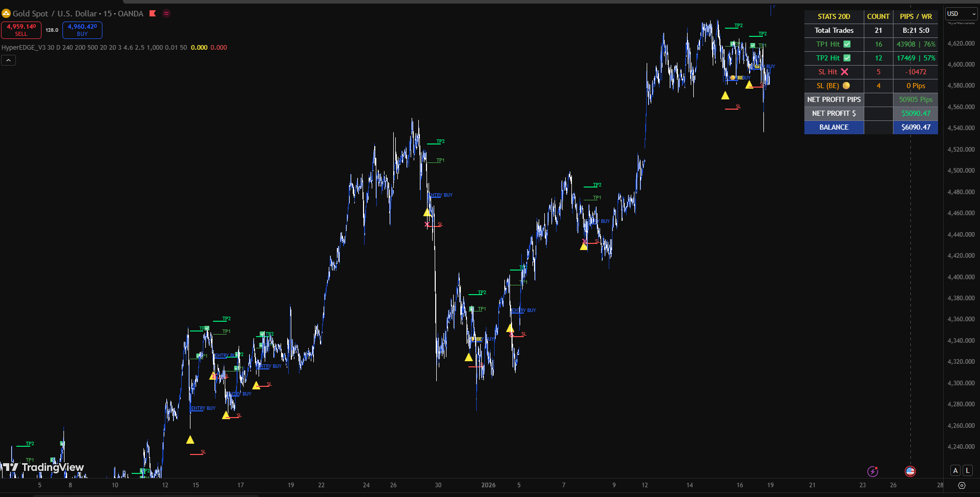The width and height of the screenshot is (980, 497).
Task: Click the 43908 | 76% cell
Action: [916, 44]
